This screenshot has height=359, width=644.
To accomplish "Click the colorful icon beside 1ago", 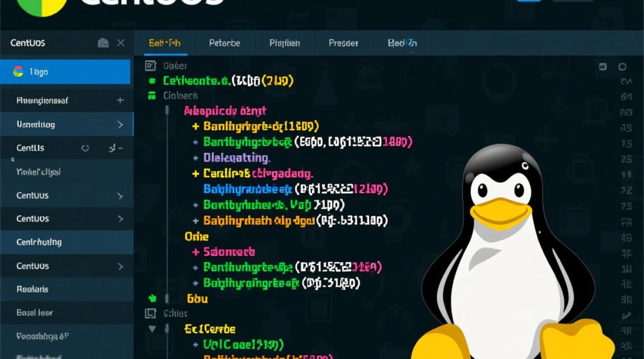I will (18, 72).
